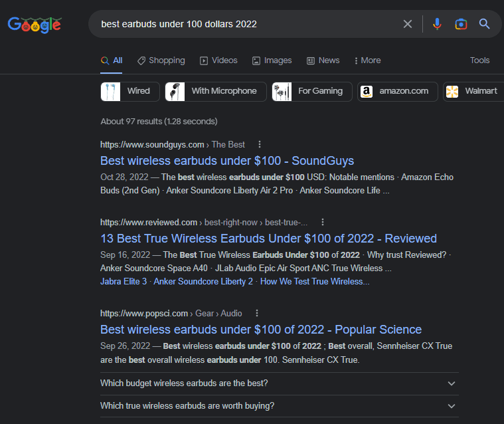Switch to the Shopping tab
Viewport: 504px width, 424px height.
point(161,60)
